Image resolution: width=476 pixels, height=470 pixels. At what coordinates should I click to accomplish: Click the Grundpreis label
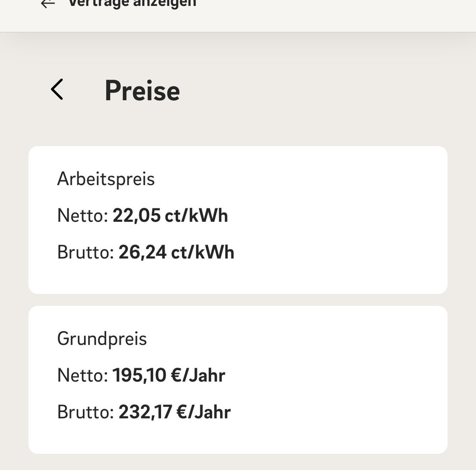102,339
